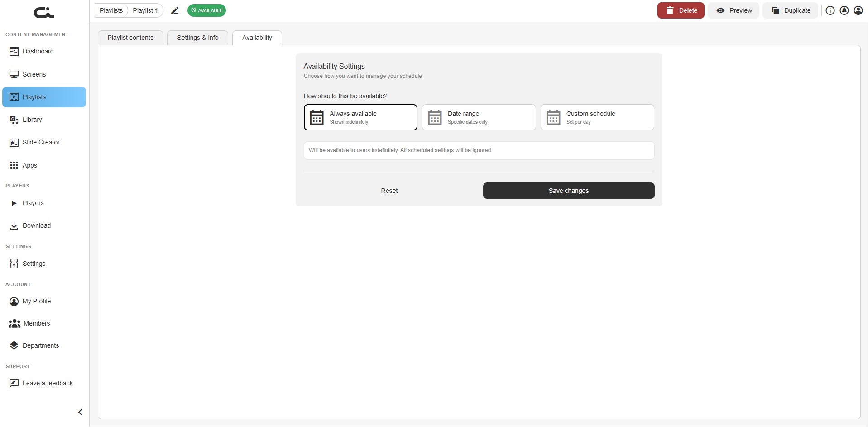Image resolution: width=868 pixels, height=427 pixels.
Task: Select the Availability tab
Action: pos(257,38)
